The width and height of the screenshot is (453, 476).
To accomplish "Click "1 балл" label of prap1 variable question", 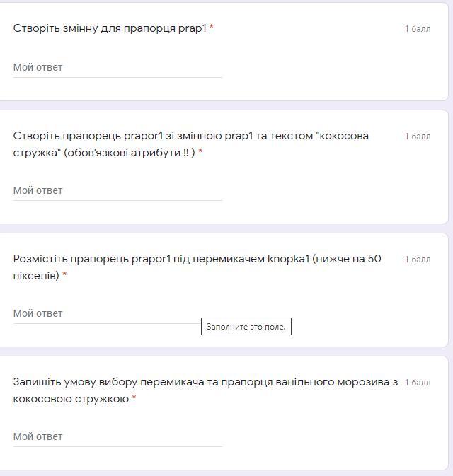I will tap(418, 29).
